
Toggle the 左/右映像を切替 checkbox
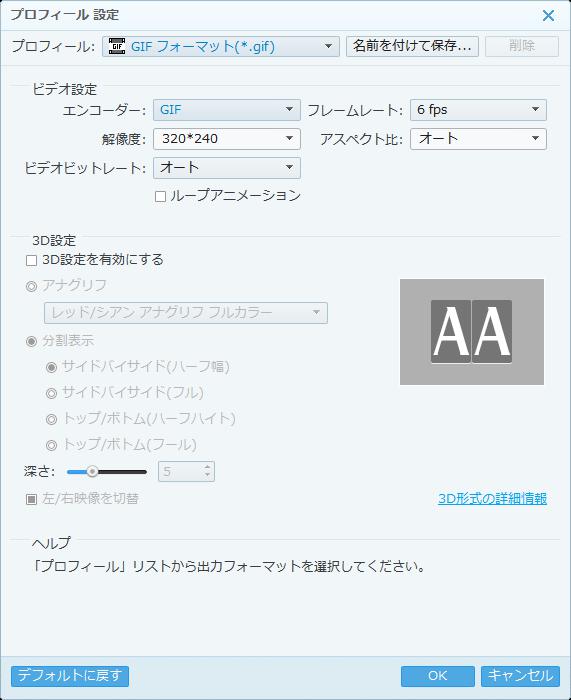pos(31,499)
